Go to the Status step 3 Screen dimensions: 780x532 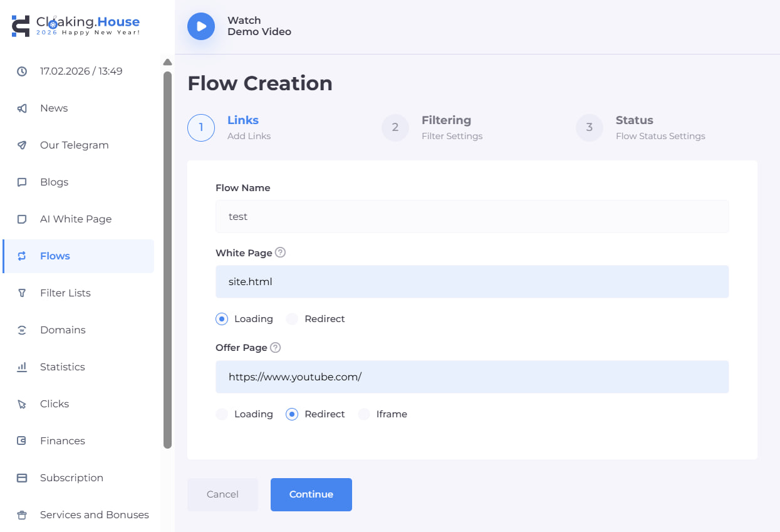tap(590, 127)
